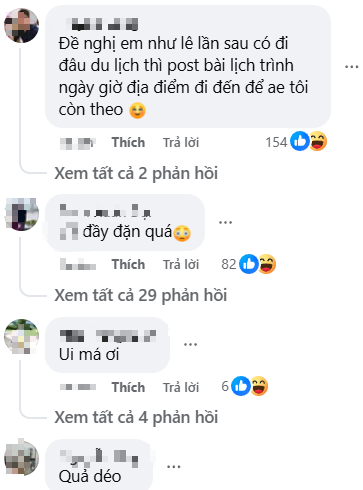Open options menu for 'đầy đặn quá' comment
The width and height of the screenshot is (363, 490).
click(x=225, y=222)
